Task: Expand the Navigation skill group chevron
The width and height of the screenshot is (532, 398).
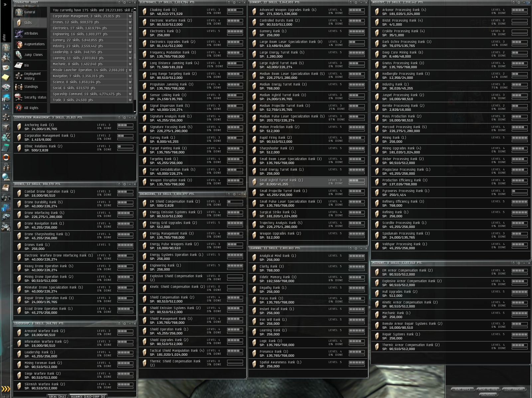Action: click(x=130, y=76)
